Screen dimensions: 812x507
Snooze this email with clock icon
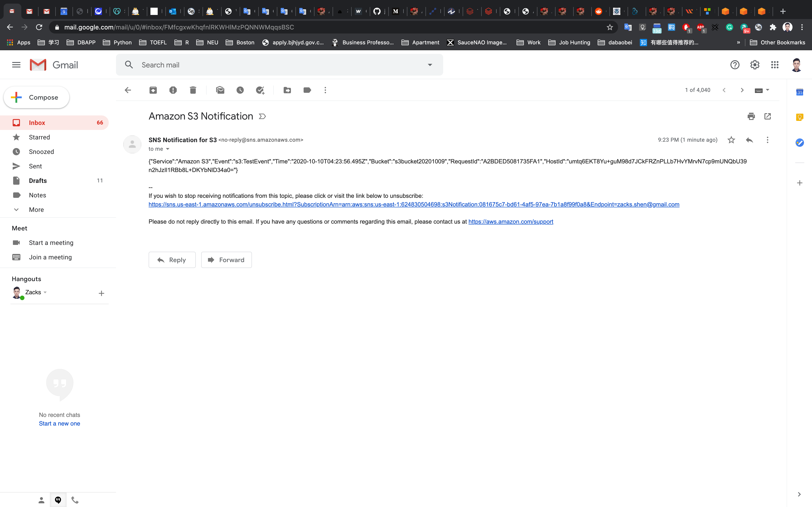(x=240, y=90)
